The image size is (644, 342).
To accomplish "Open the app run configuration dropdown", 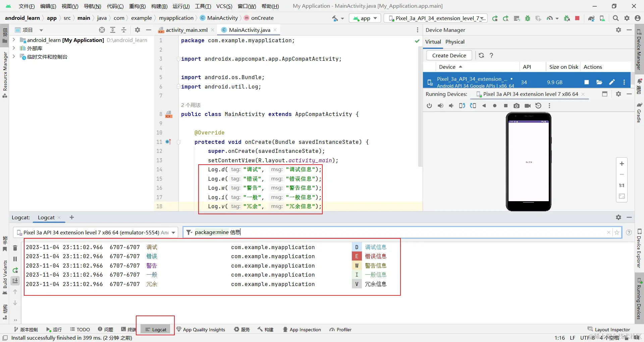I will tap(365, 18).
